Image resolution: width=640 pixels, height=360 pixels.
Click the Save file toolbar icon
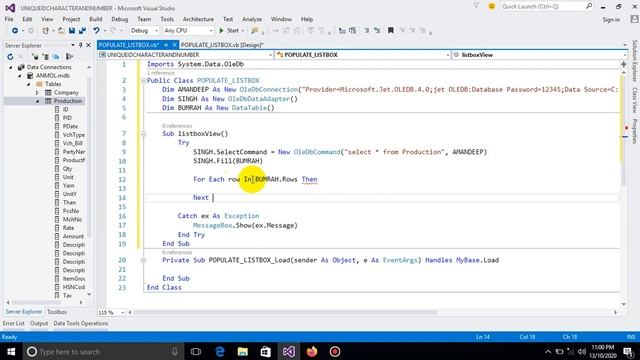pos(72,31)
